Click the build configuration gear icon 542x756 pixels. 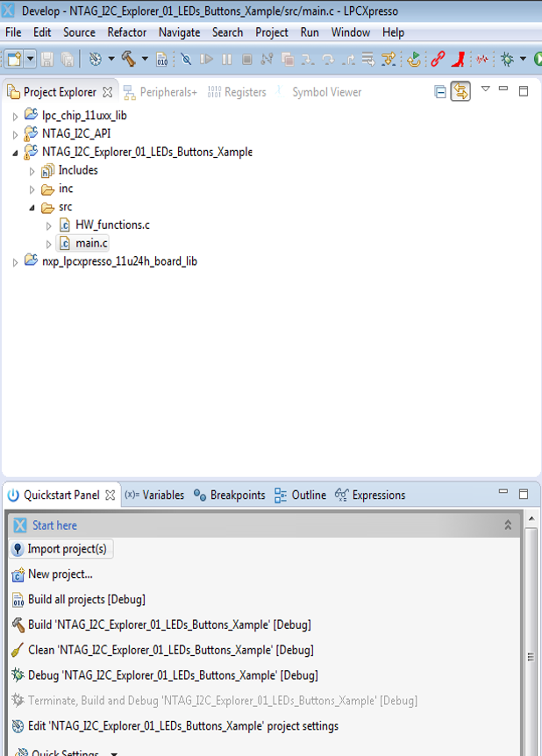point(96,60)
